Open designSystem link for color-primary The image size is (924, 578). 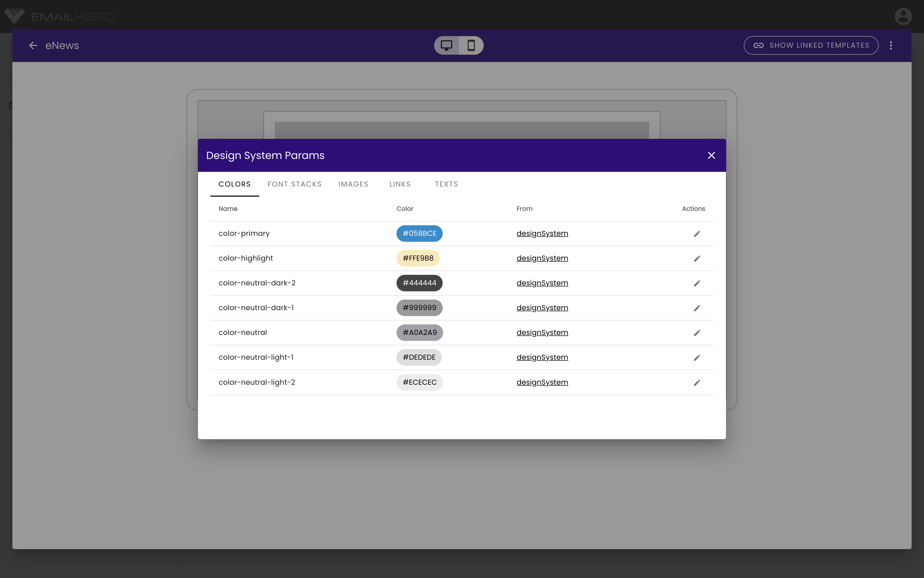542,233
